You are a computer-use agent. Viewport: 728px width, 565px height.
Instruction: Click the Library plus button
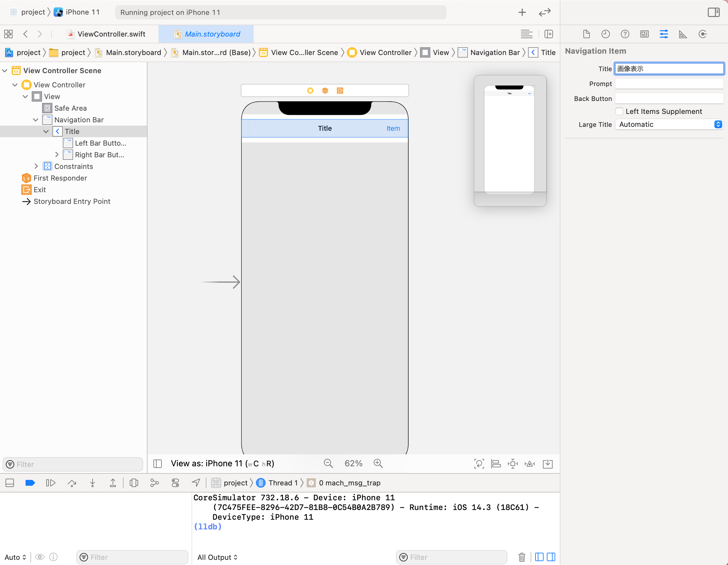[522, 12]
